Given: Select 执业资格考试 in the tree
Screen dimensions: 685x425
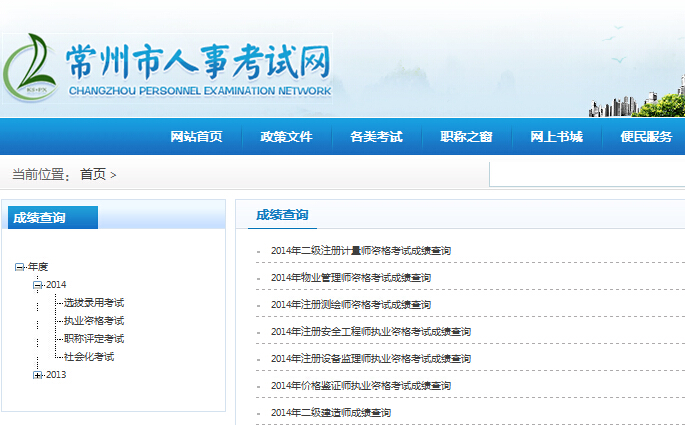Looking at the screenshot, I should [94, 321].
